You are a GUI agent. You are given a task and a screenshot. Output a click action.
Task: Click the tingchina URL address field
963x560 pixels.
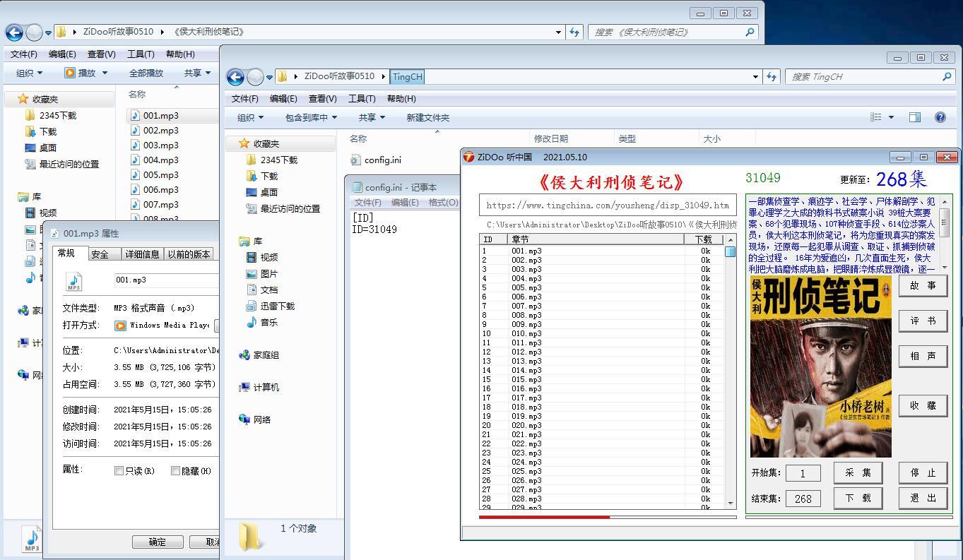(x=608, y=205)
